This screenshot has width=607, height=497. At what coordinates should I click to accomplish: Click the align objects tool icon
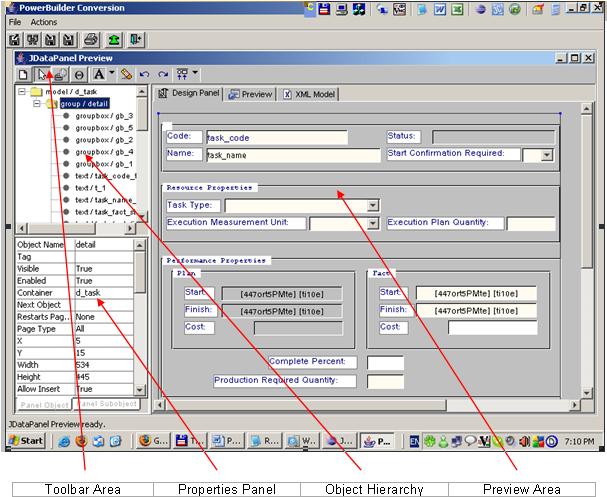coord(182,74)
